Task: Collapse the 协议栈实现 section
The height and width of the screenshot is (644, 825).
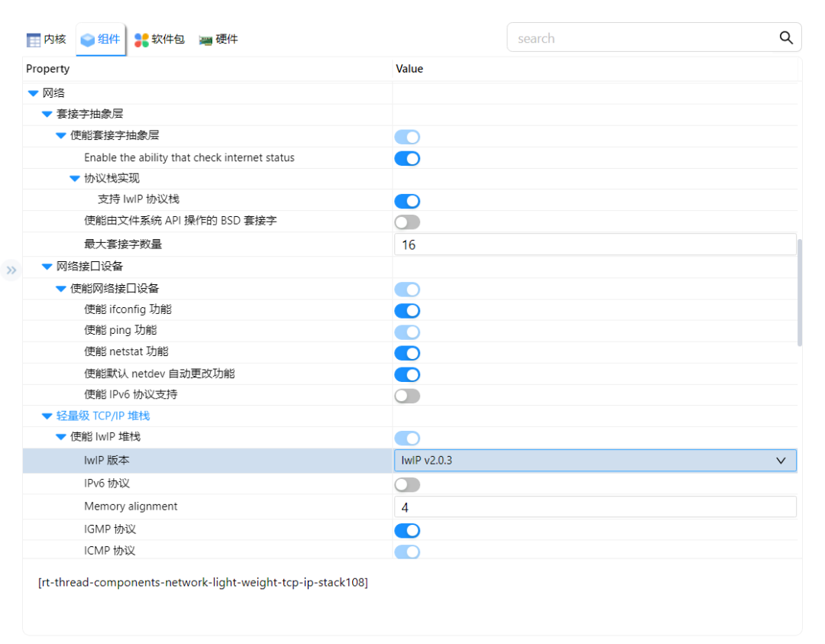Action: tap(74, 178)
